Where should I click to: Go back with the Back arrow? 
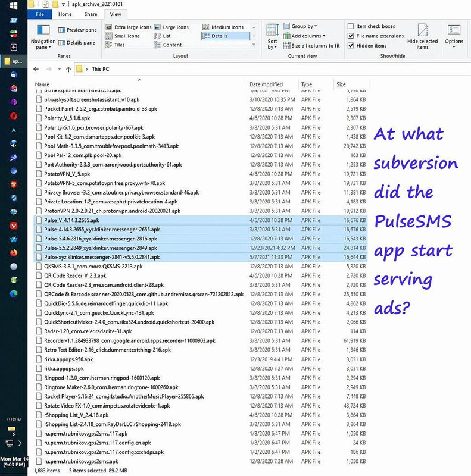pyautogui.click(x=36, y=69)
